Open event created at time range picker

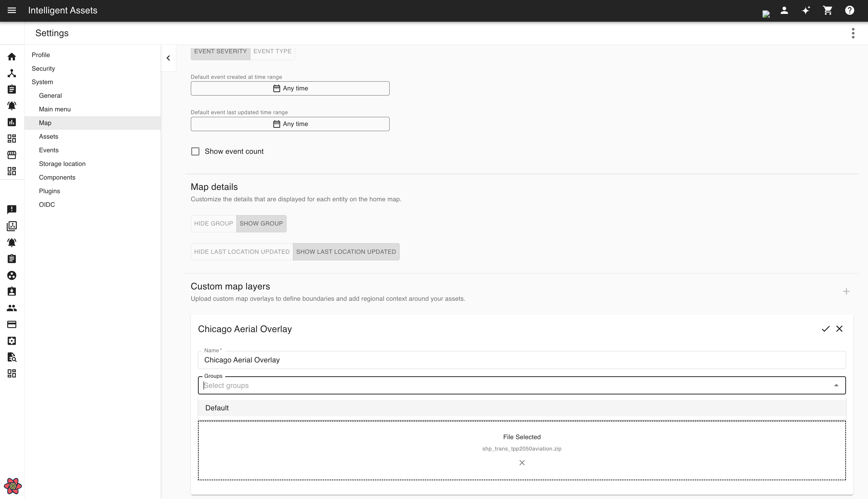(x=290, y=88)
